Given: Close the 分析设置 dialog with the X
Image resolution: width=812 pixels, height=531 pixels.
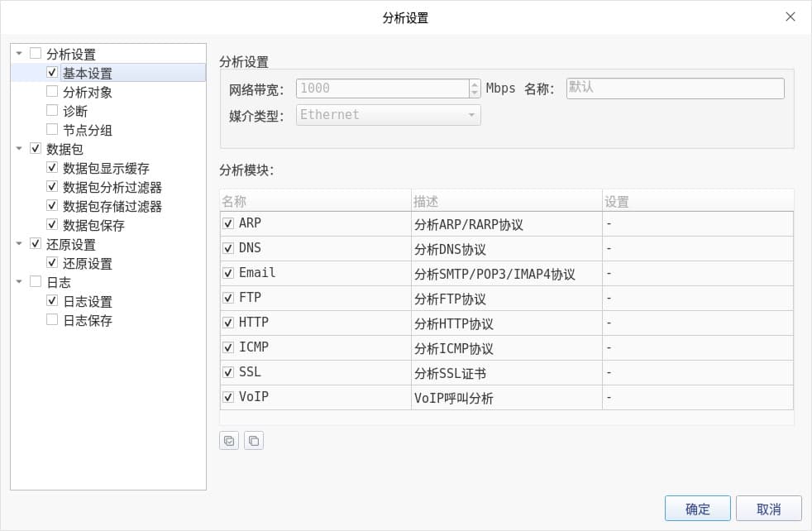Looking at the screenshot, I should (791, 17).
